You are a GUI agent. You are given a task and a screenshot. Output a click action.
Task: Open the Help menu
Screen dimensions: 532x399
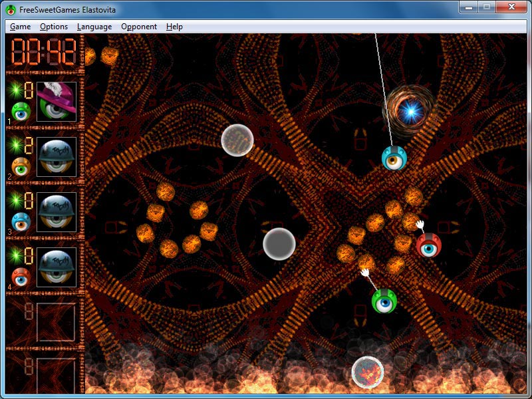coord(174,27)
